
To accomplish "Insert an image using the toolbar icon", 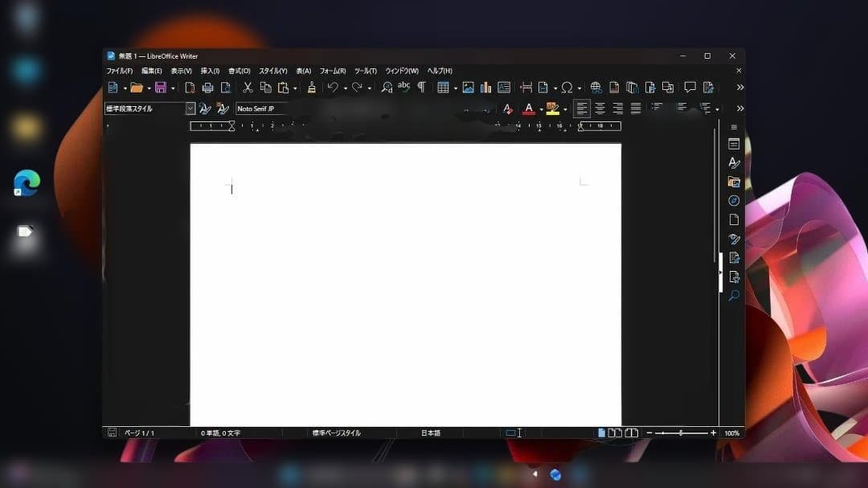I will [x=468, y=88].
